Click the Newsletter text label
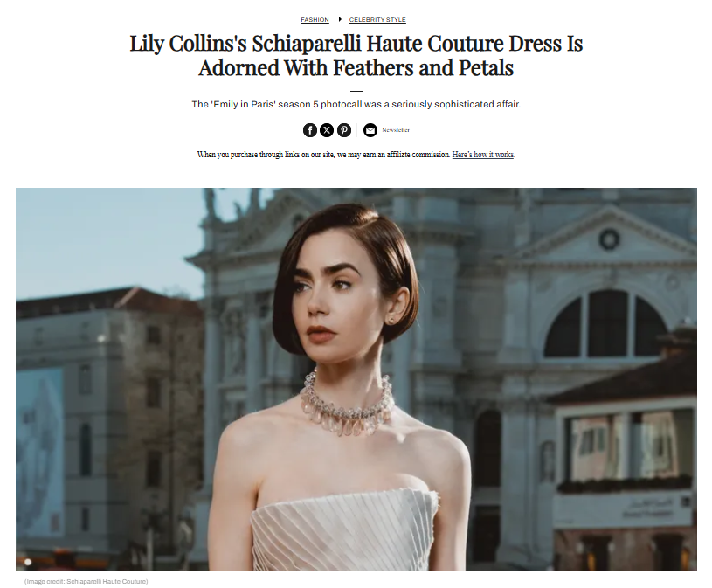Image resolution: width=712 pixels, height=588 pixels. [x=396, y=130]
